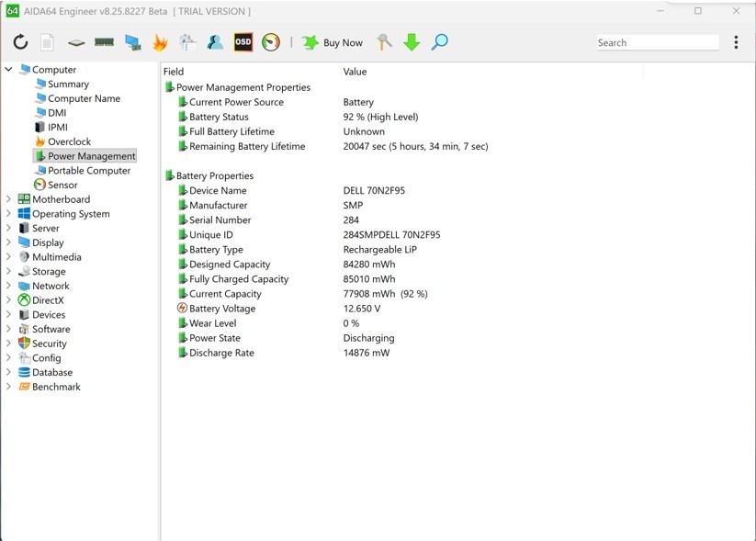Expand the Server node arrow

[x=8, y=228]
